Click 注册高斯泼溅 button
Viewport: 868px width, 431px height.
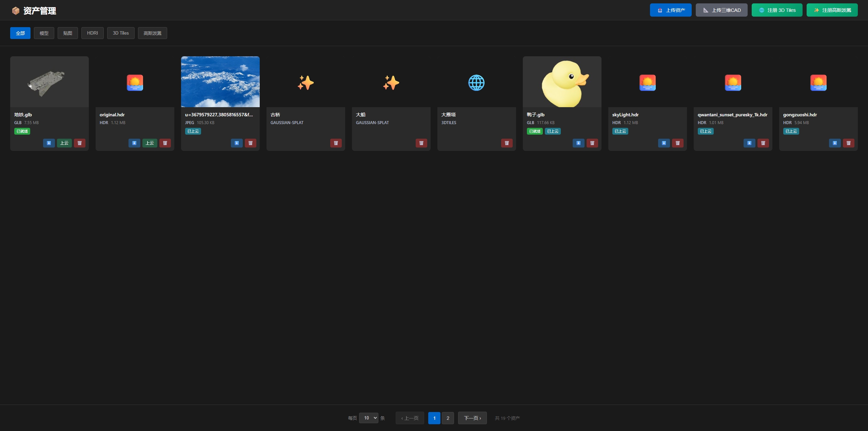(832, 10)
